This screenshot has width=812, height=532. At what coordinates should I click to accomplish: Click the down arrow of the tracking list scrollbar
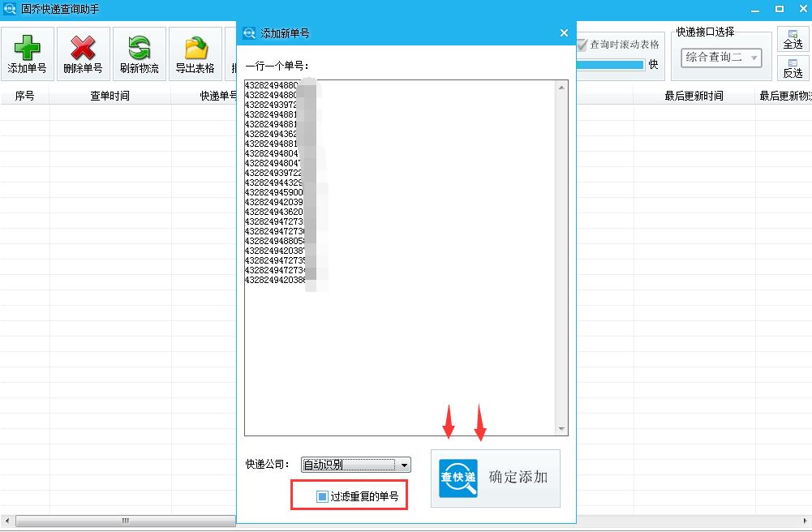pyautogui.click(x=563, y=428)
